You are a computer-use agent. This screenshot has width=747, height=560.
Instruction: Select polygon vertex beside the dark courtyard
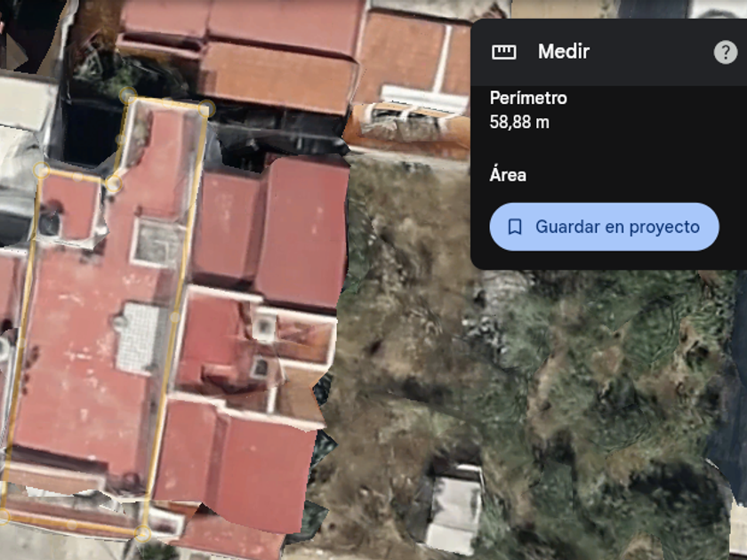coord(128,96)
